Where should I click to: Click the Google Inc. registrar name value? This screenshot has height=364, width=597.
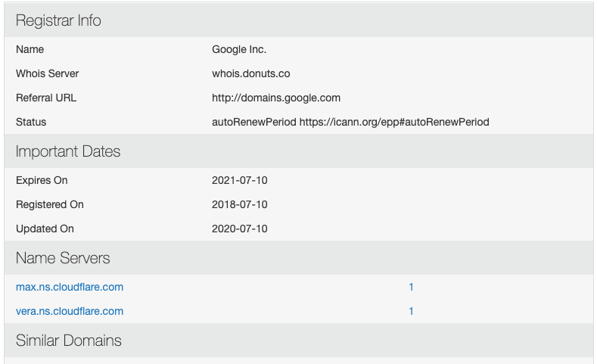click(x=239, y=49)
